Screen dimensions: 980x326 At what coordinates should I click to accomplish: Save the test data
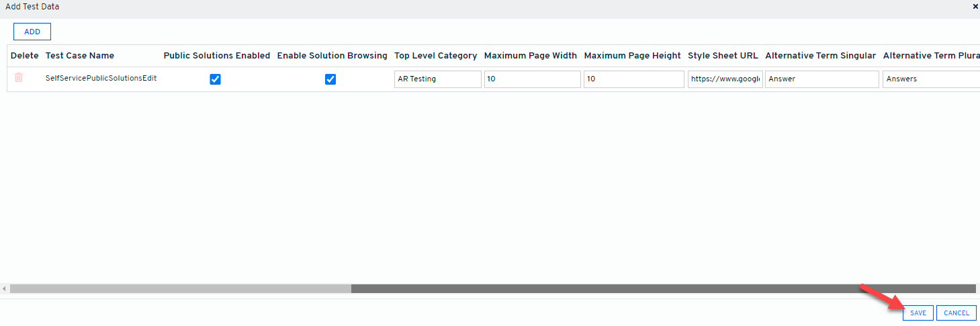click(918, 313)
